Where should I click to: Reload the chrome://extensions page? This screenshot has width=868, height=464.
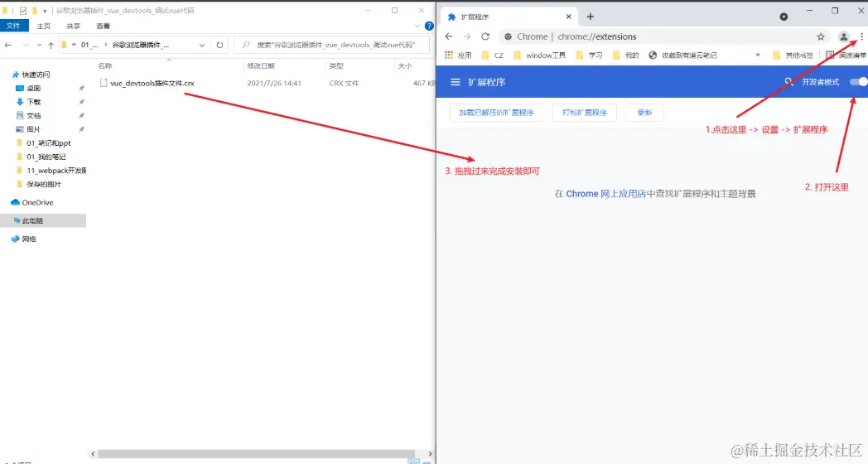(x=485, y=36)
